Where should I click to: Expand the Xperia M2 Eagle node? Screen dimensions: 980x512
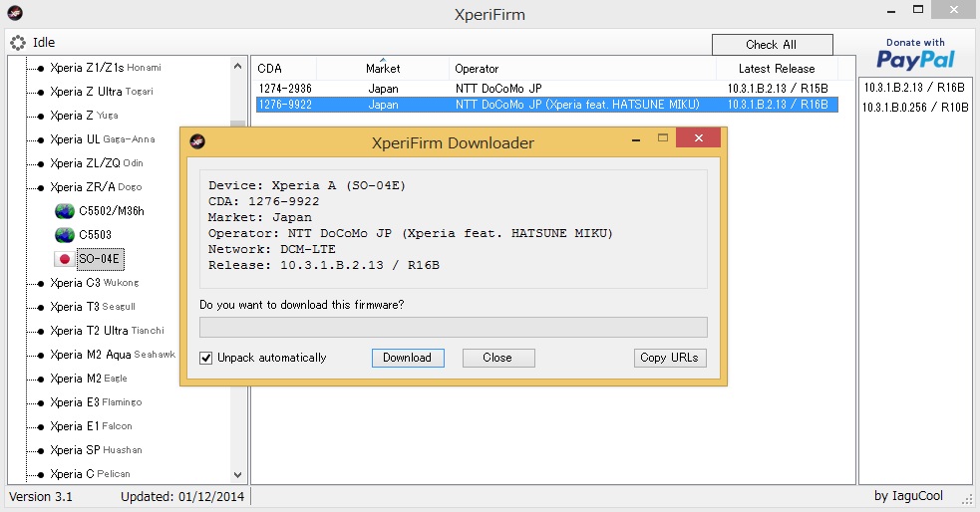41,379
